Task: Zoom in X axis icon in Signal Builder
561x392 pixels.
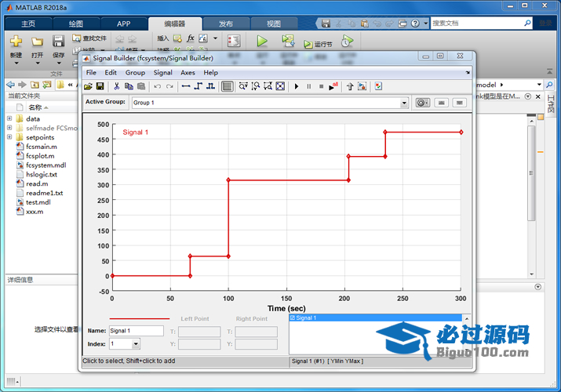Action: click(243, 86)
